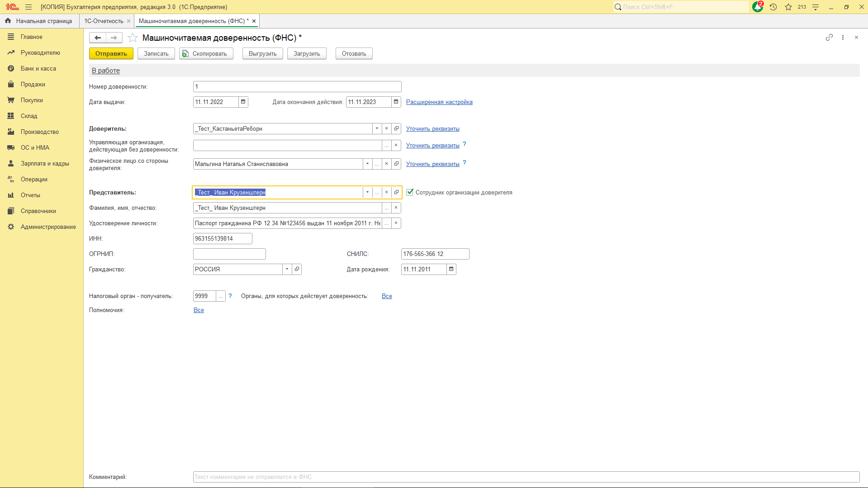Clear the Физическое лицо field

click(x=387, y=164)
